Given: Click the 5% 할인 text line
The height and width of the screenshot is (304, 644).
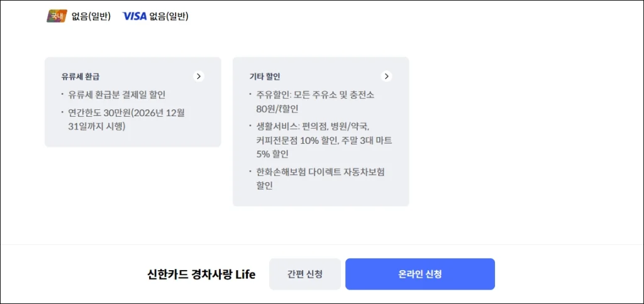Looking at the screenshot, I should click(x=272, y=154).
